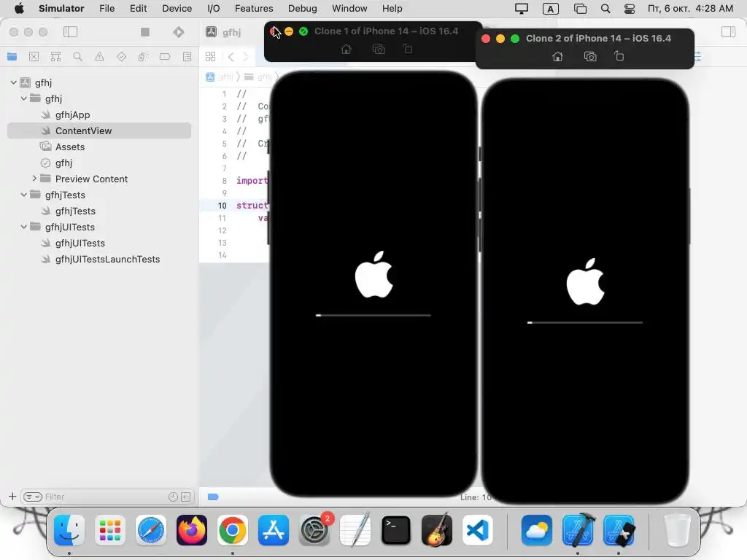Toggle the blue debug area indicator

pyautogui.click(x=213, y=497)
